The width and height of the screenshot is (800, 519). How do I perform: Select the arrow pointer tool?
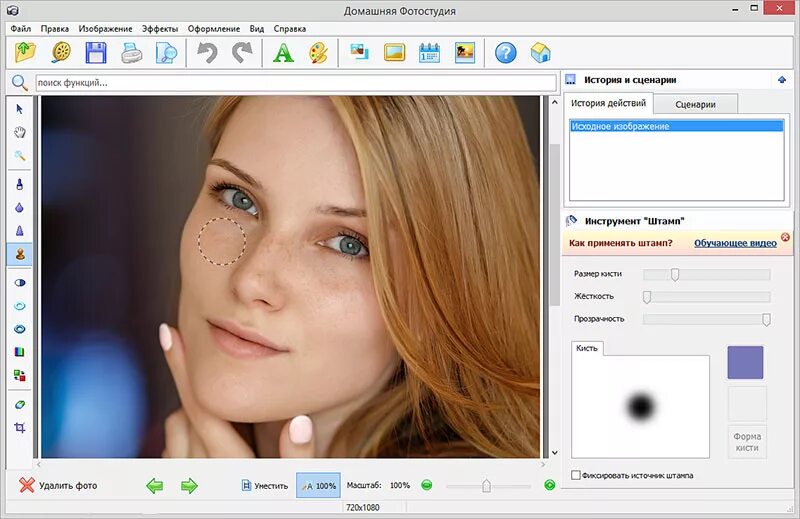click(19, 109)
